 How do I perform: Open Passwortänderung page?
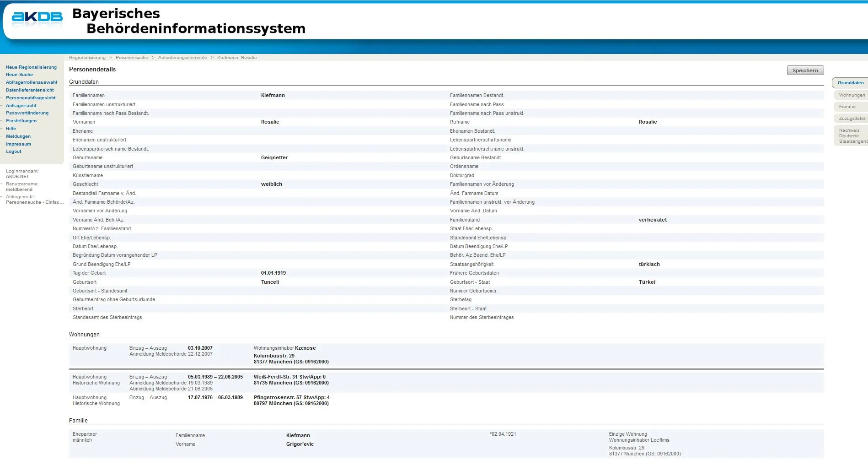[x=27, y=113]
